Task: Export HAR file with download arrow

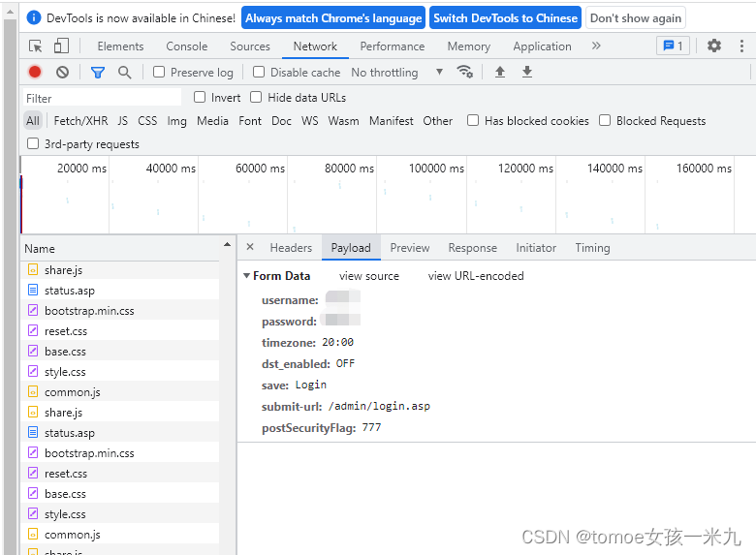Action: click(527, 72)
